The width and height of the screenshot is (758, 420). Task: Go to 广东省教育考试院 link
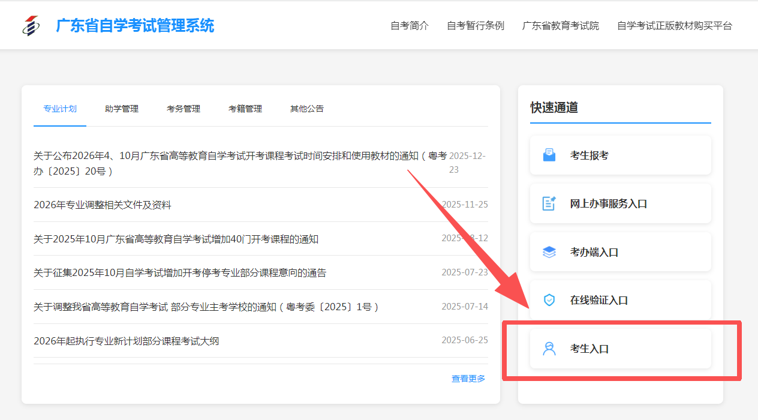(x=560, y=26)
